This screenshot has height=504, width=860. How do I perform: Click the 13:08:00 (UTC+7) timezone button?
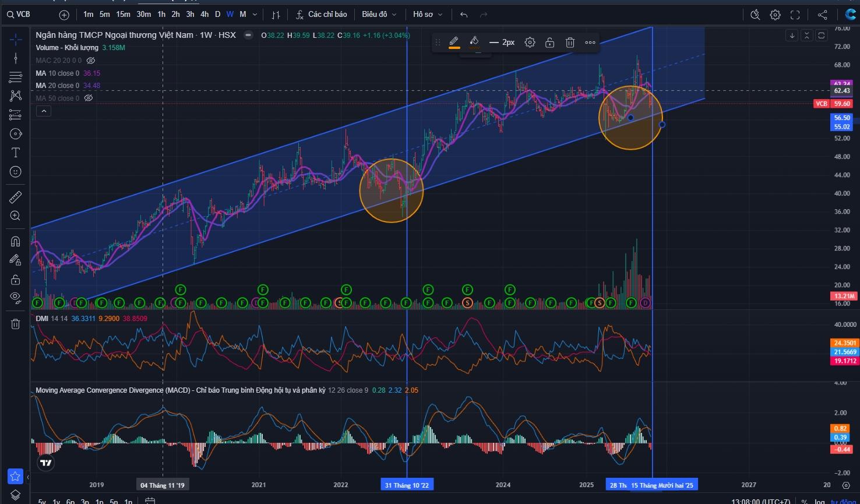tap(761, 501)
